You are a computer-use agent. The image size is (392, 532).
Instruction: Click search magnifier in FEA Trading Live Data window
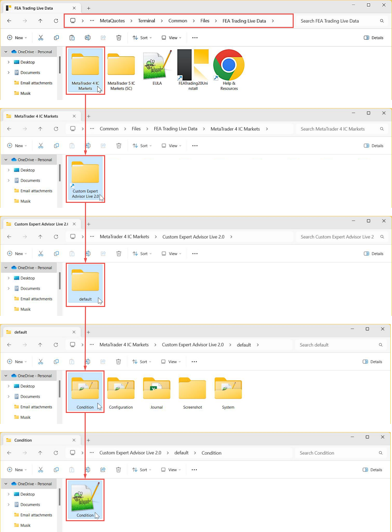pos(382,21)
